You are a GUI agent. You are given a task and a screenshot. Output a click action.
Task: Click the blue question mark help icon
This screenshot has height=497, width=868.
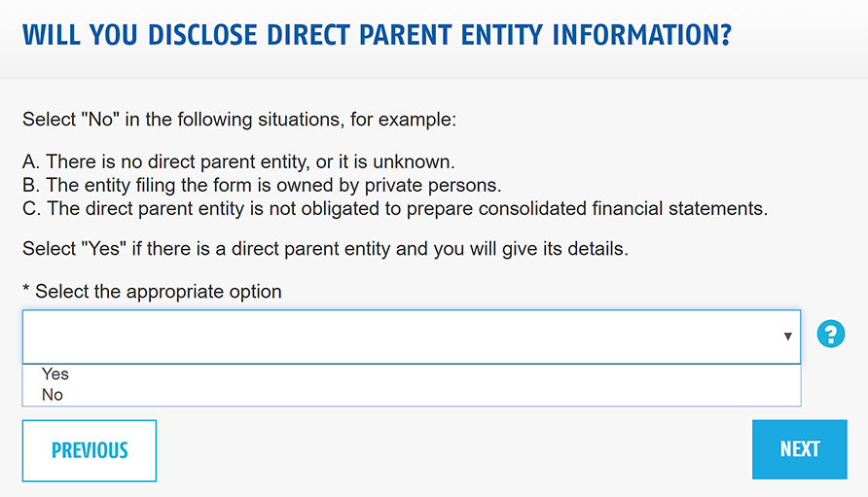point(830,336)
